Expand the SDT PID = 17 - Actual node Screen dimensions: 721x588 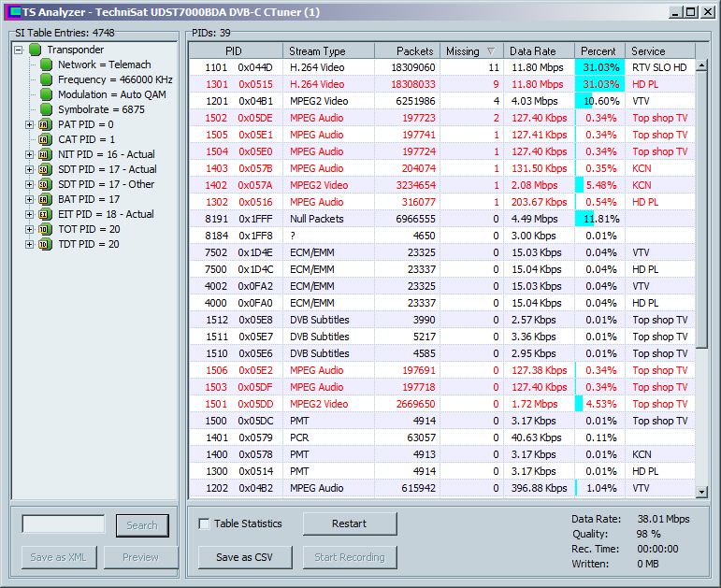pos(29,169)
